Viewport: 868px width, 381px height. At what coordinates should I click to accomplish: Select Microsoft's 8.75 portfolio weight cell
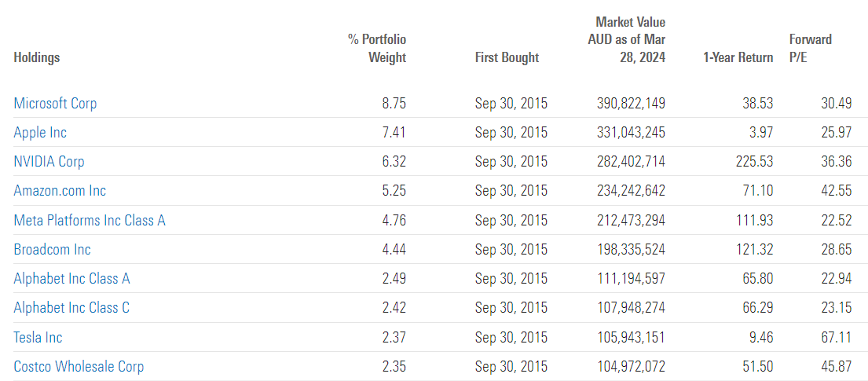[394, 104]
